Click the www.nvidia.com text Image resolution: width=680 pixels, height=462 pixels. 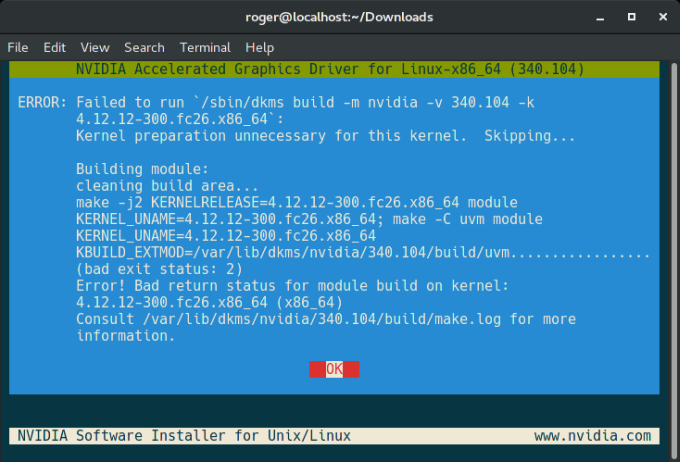tap(592, 436)
